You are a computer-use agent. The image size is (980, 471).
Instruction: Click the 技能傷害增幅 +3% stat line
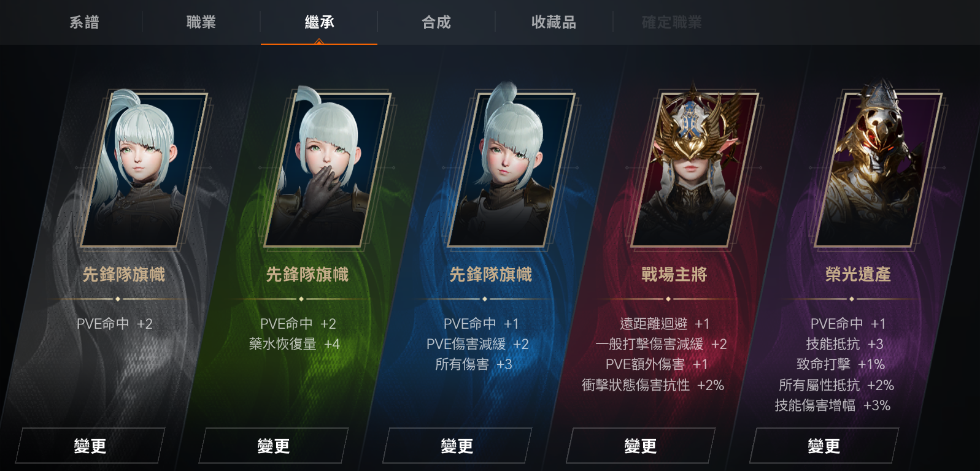(x=832, y=405)
